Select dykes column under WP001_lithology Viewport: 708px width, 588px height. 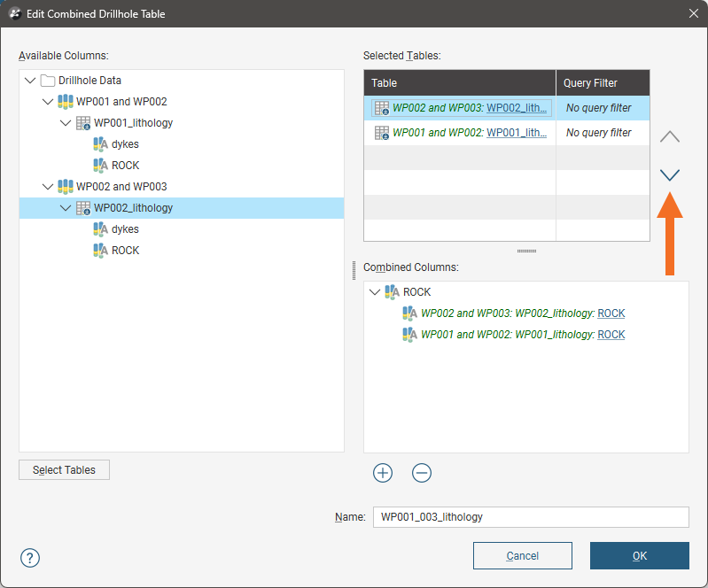click(x=125, y=144)
